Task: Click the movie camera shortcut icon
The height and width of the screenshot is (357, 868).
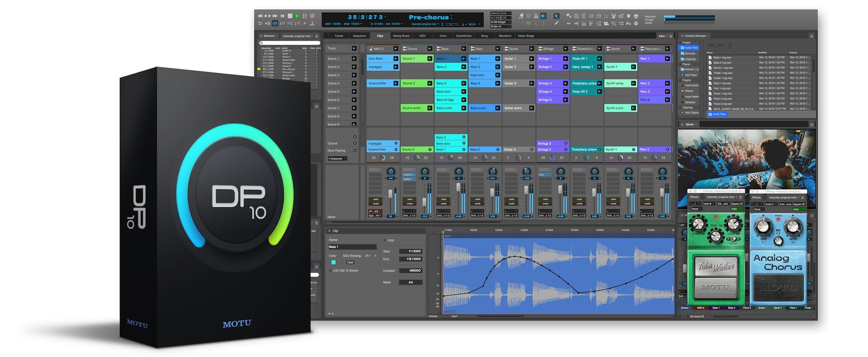Action: [606, 23]
